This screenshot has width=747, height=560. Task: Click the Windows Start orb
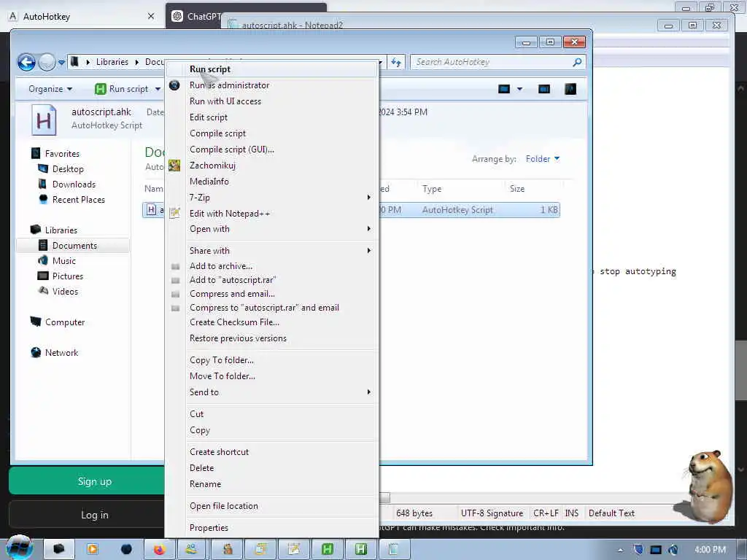tap(19, 548)
